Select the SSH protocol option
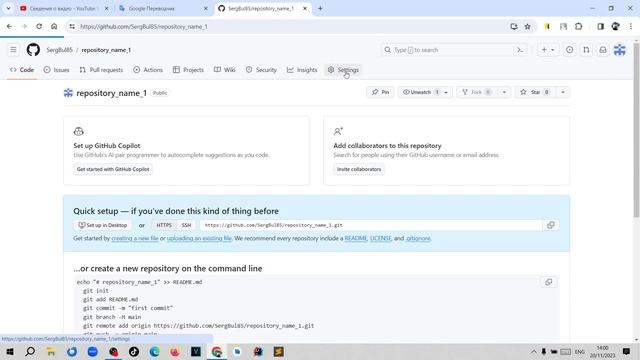The image size is (640, 360). [186, 225]
